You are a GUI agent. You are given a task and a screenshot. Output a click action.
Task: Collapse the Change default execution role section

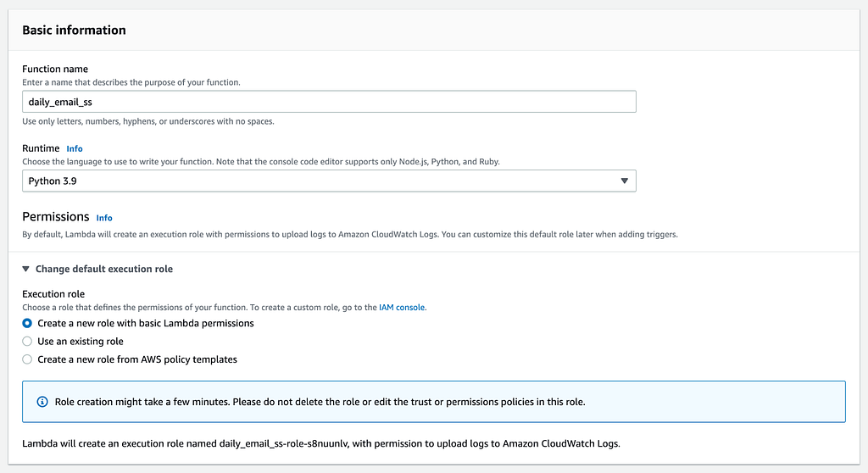pos(97,269)
